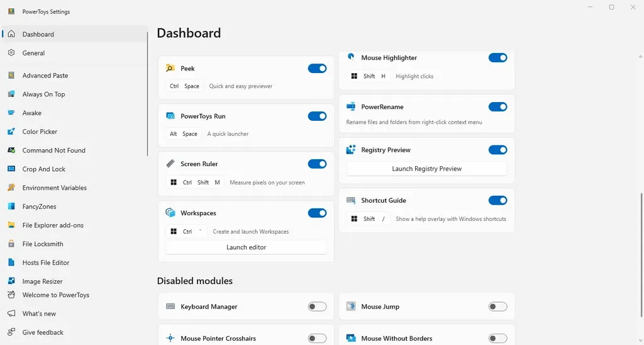644x345 pixels.
Task: Turn off the PowerRename toggle
Action: tap(498, 106)
